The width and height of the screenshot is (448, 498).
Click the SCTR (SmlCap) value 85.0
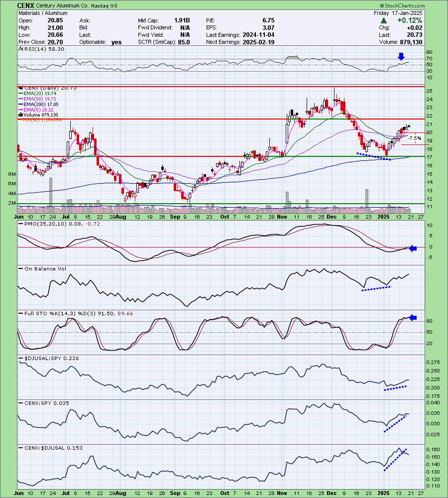pos(184,42)
